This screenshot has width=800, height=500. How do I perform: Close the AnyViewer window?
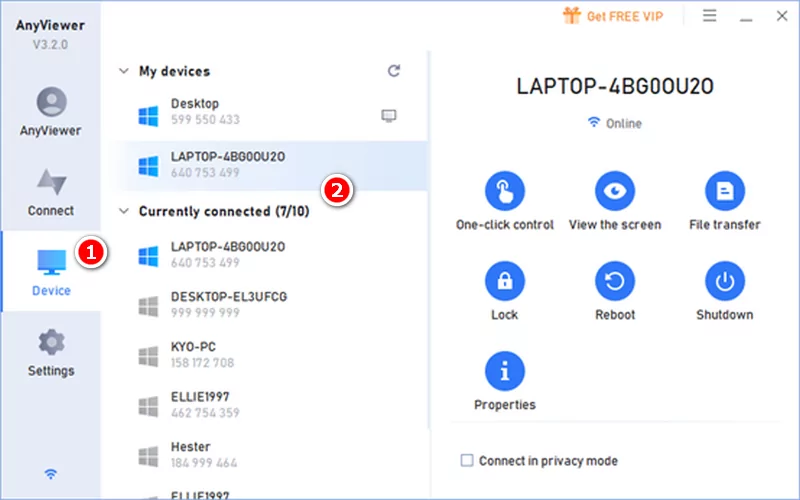(782, 16)
